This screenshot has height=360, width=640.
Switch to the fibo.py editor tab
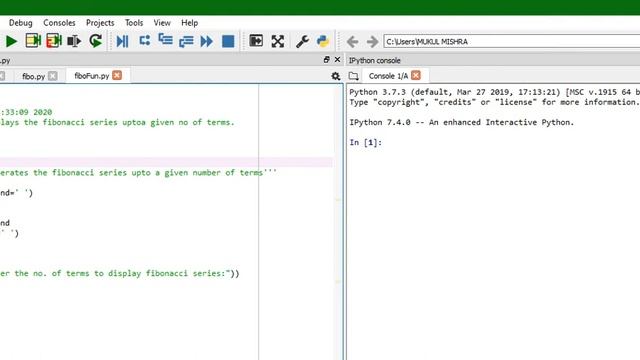33,76
